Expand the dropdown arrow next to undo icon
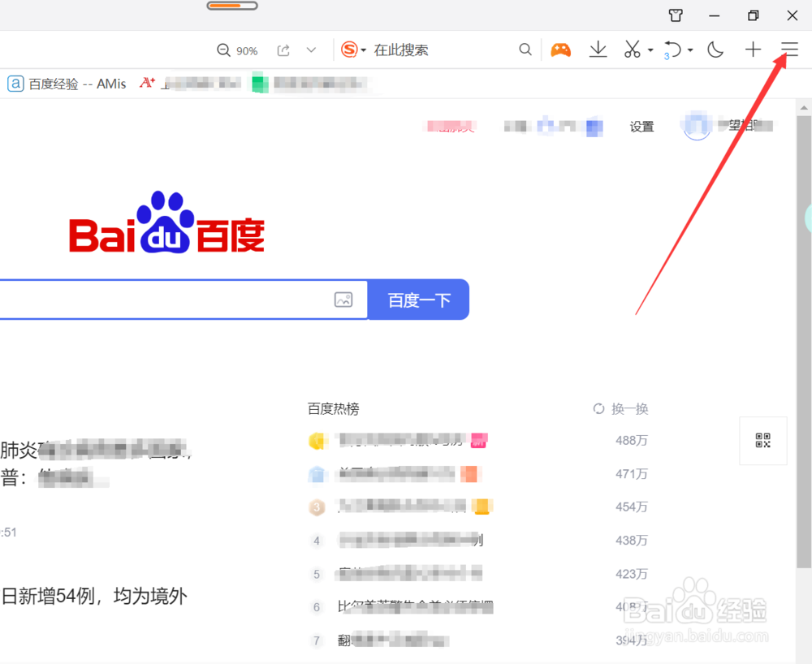812x664 pixels. point(690,50)
